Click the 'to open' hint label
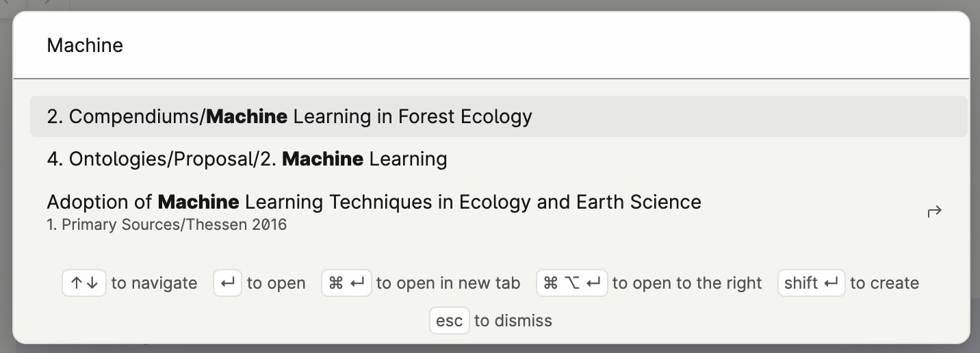Screen dimensions: 980x353 (x=276, y=283)
